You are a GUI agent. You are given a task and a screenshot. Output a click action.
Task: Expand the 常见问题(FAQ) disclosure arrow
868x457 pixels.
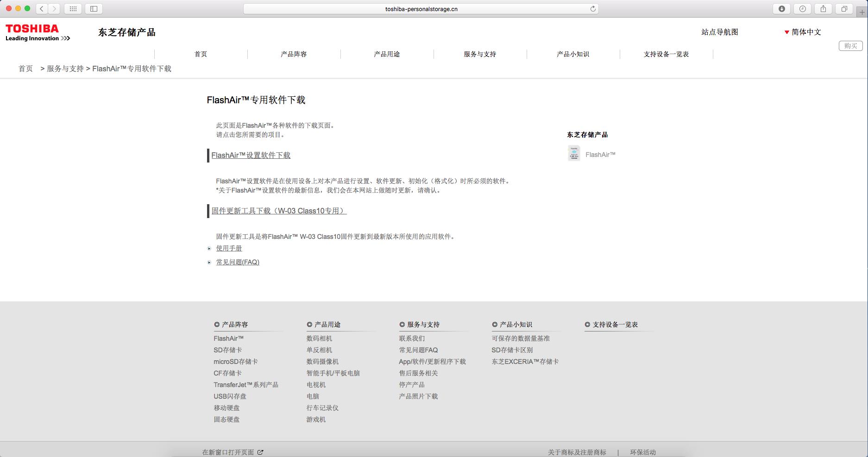tap(209, 263)
